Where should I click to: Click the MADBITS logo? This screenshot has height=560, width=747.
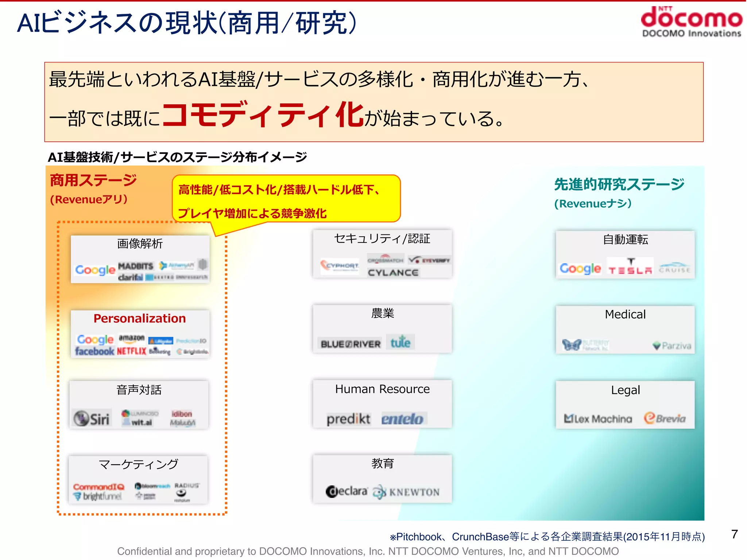point(135,266)
